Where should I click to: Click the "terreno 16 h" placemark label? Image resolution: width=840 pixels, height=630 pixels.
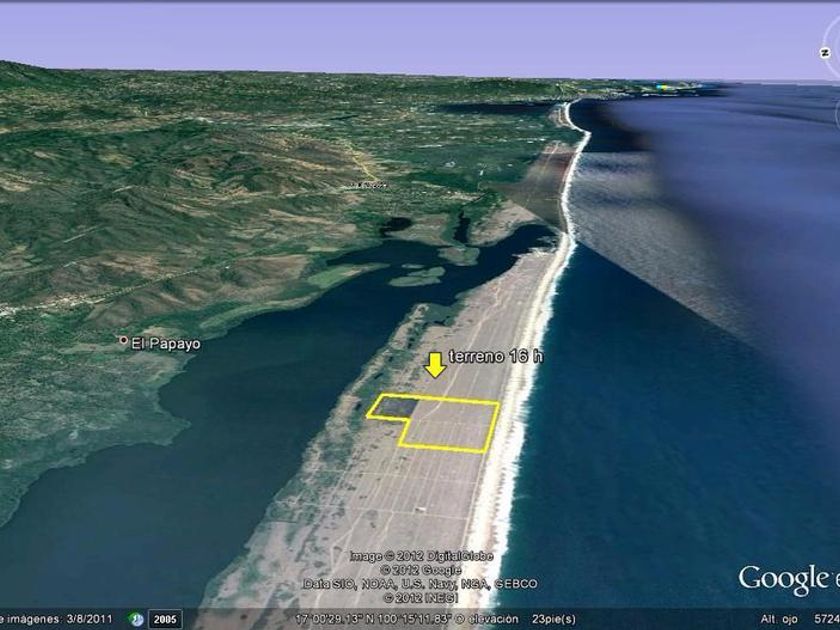click(496, 357)
